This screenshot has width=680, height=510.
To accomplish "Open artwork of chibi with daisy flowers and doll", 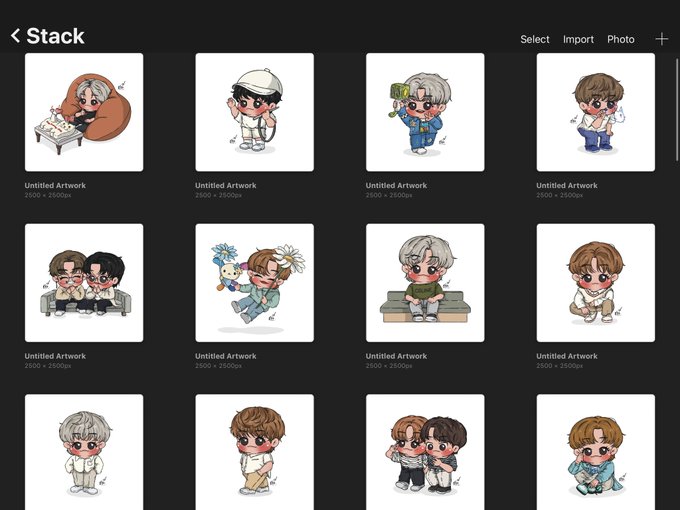I will [x=255, y=283].
